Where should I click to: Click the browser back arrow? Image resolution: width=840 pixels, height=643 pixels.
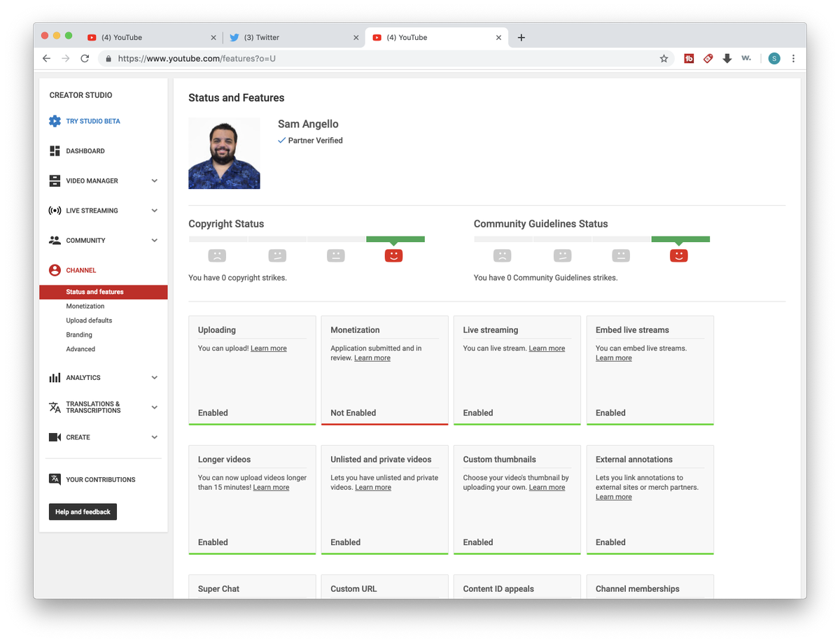click(46, 59)
